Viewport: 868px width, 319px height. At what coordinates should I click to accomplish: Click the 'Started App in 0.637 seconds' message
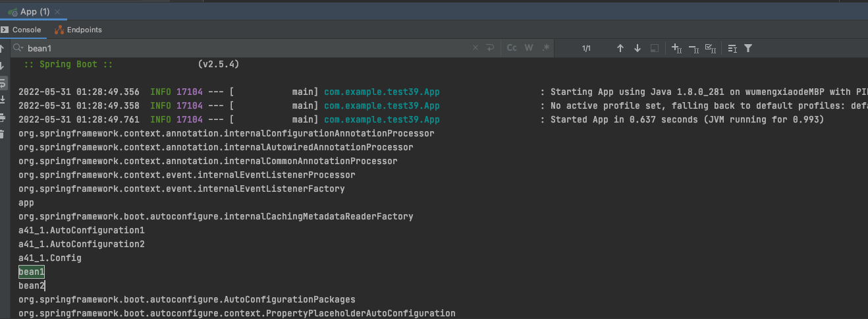pyautogui.click(x=688, y=120)
